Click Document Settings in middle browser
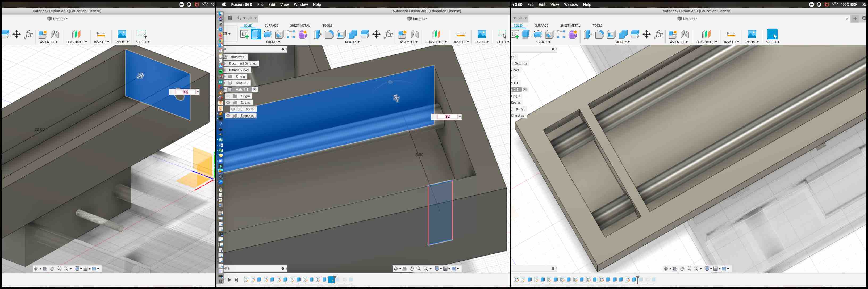Viewport: 868px width, 289px height. pyautogui.click(x=243, y=63)
